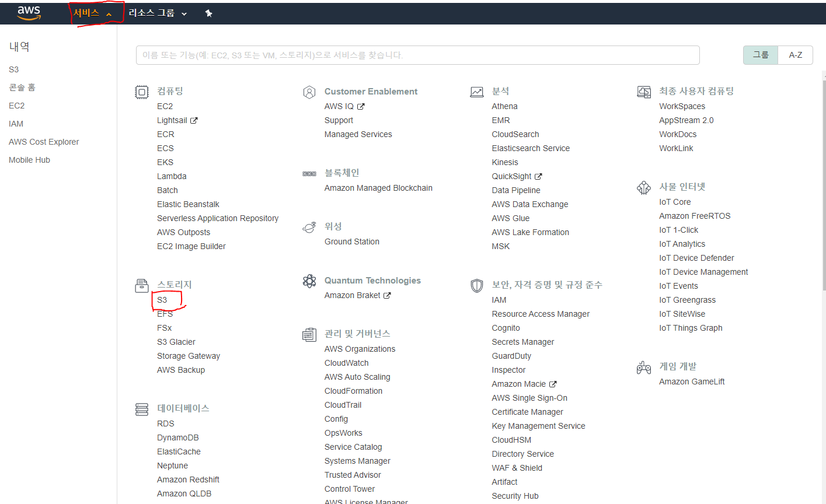Viewport: 826px width, 504px height.
Task: Open Elasticsearch Service
Action: (x=531, y=148)
